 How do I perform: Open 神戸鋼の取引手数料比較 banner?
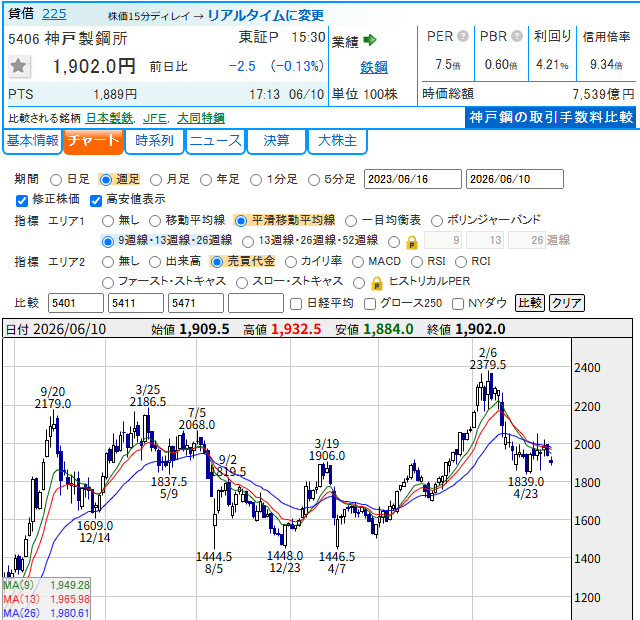[551, 118]
